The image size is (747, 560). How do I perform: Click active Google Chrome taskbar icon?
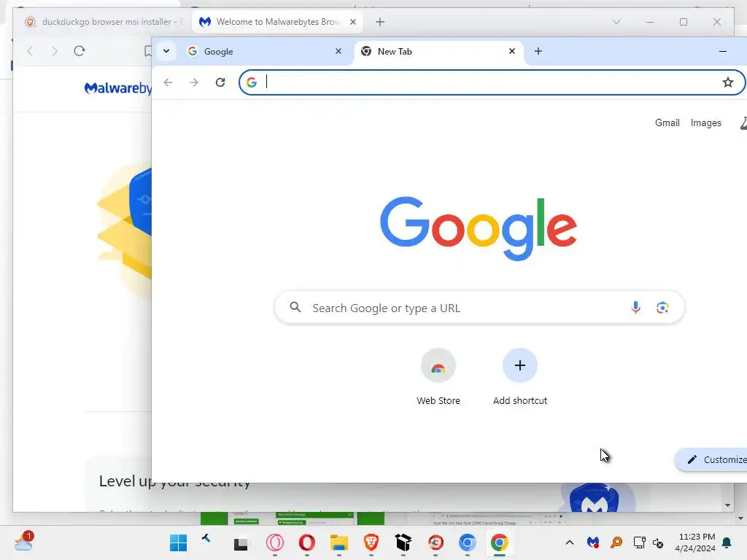click(x=499, y=542)
